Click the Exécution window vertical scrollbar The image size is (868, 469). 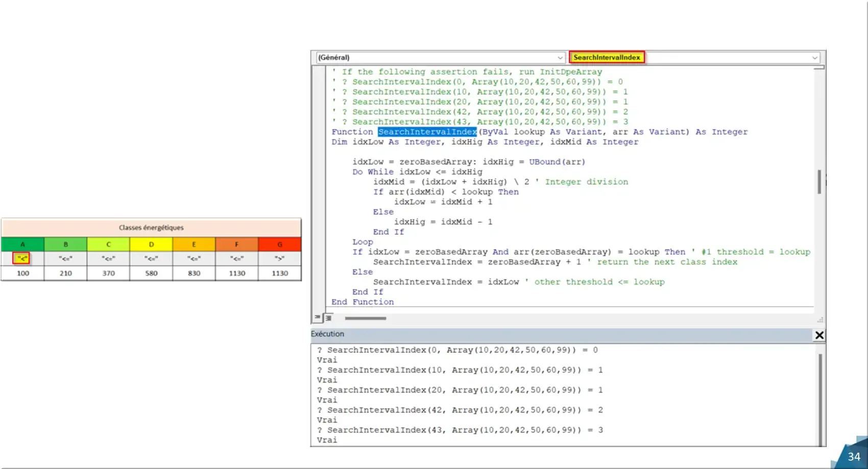(x=821, y=400)
